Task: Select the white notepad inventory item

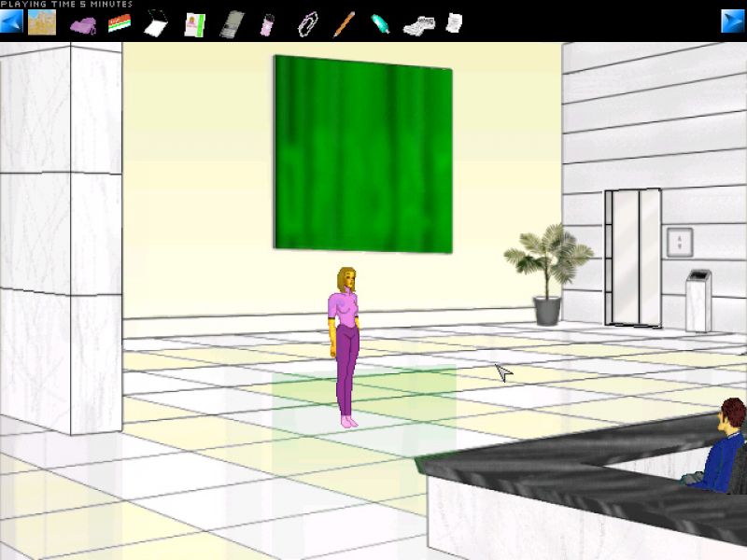Action: [x=155, y=23]
